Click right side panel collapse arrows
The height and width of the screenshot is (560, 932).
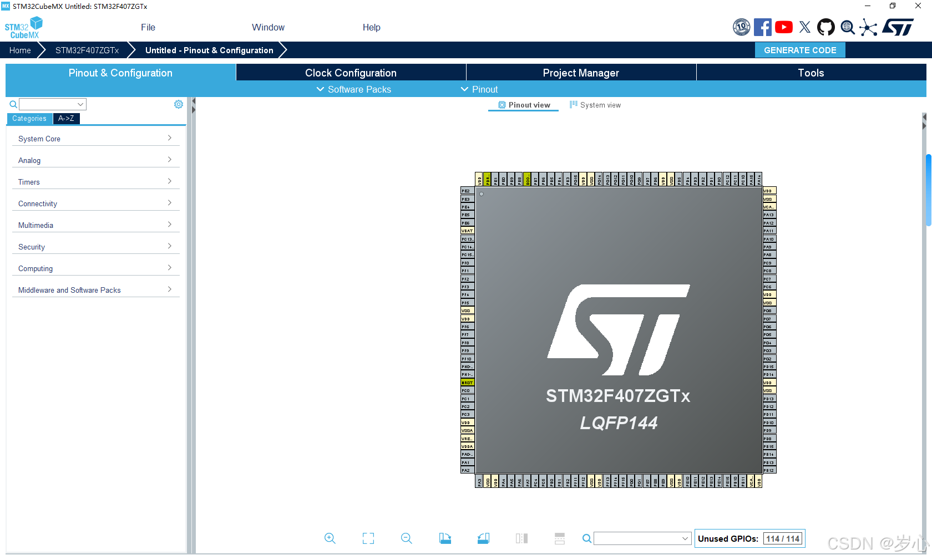point(924,122)
